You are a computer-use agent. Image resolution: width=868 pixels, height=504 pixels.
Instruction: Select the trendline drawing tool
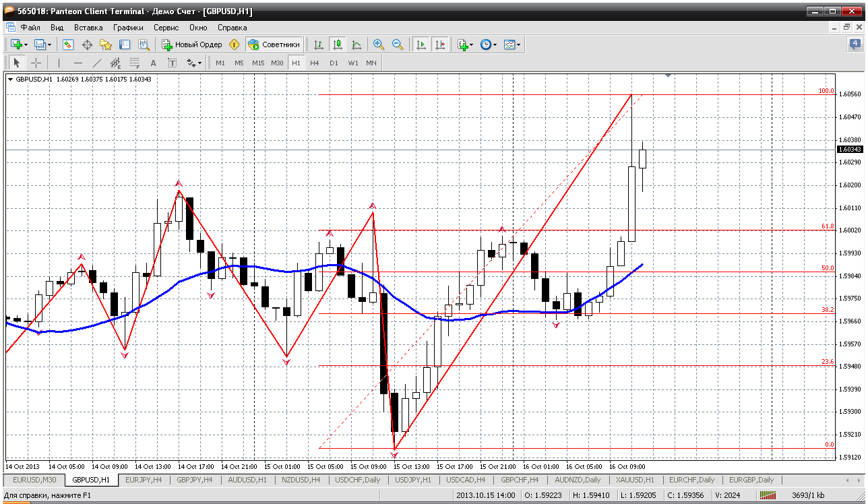click(x=96, y=63)
